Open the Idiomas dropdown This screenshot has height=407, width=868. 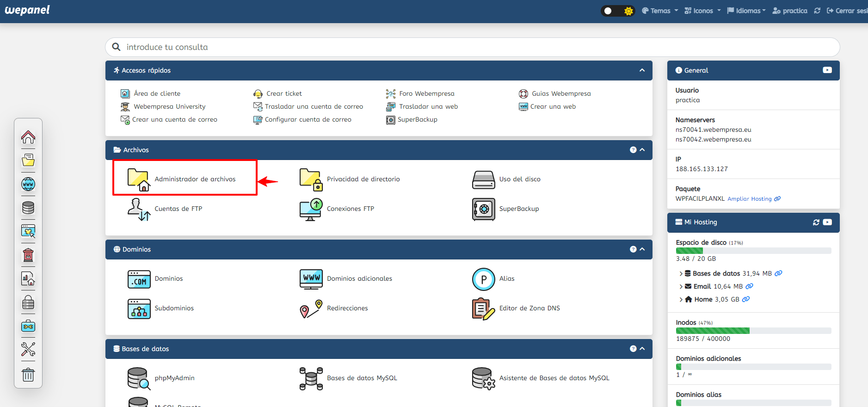746,11
